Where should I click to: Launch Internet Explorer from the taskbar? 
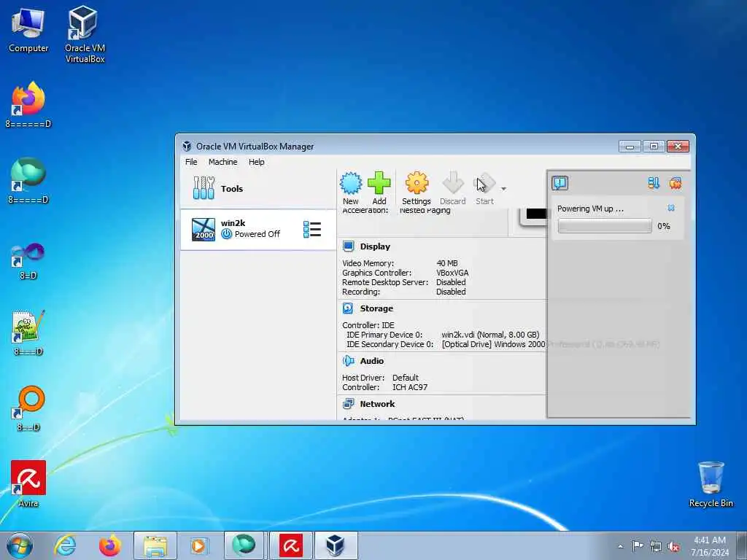click(x=65, y=545)
